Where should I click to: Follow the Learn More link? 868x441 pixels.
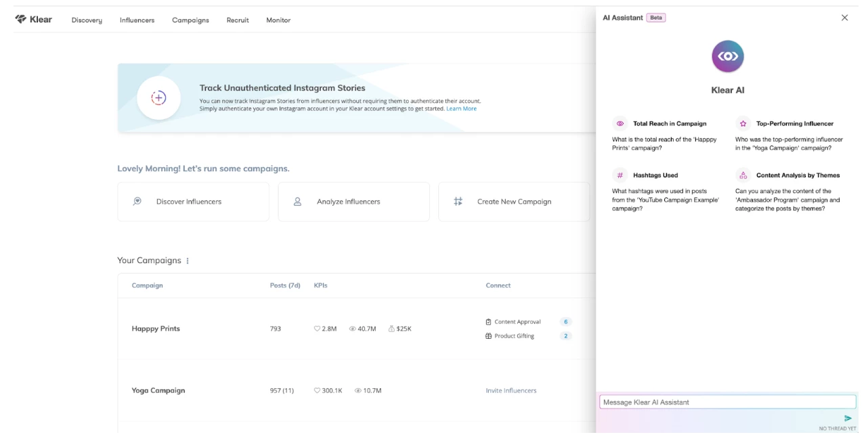pyautogui.click(x=461, y=109)
